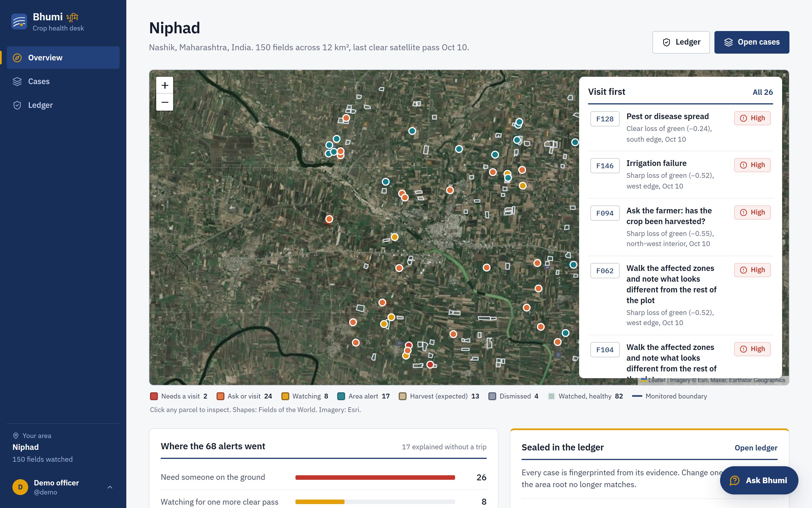This screenshot has height=508, width=812.
Task: Expand the Demo officer account menu
Action: point(110,487)
